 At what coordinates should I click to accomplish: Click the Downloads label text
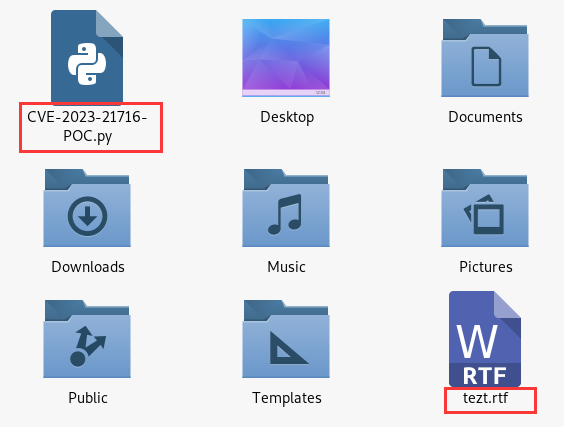(x=88, y=267)
